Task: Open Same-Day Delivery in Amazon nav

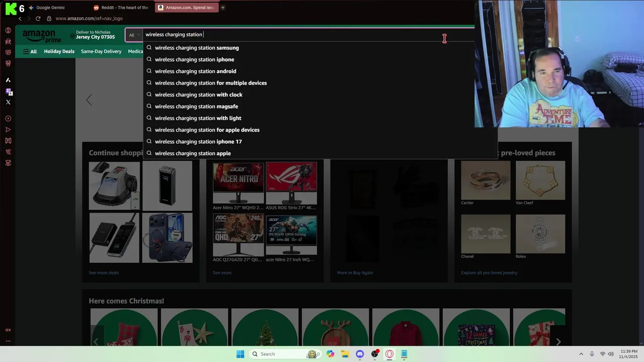Action: 101,51
